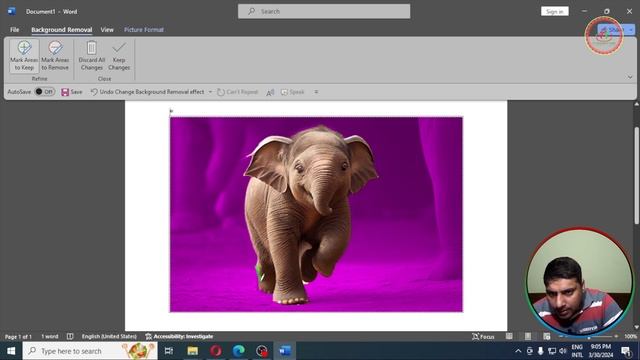Open the File menu

click(15, 29)
